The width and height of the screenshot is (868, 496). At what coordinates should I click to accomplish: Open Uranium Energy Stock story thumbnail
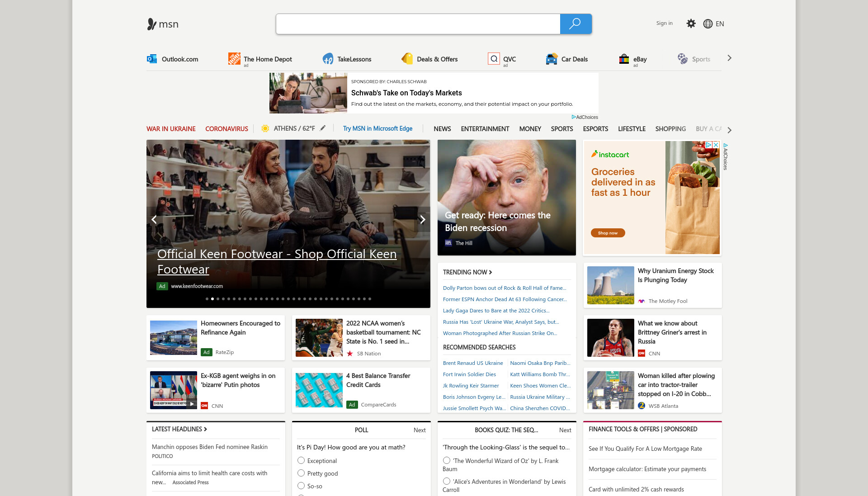(611, 285)
